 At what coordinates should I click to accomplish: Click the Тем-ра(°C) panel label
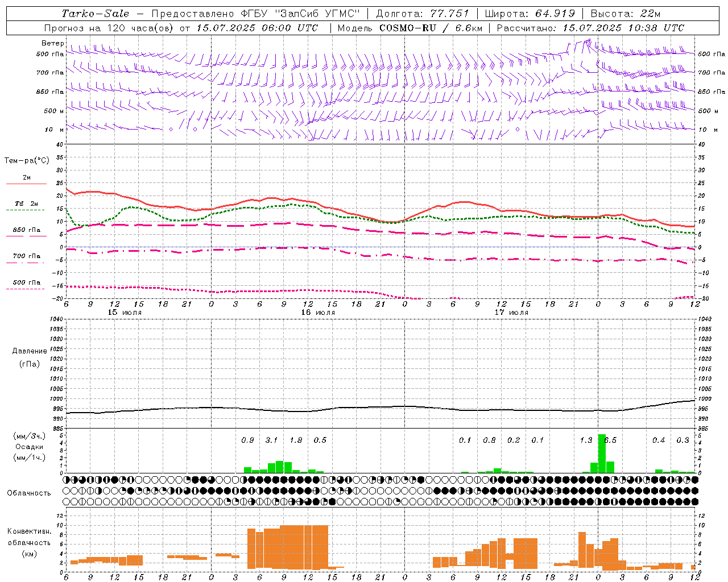pos(27,161)
